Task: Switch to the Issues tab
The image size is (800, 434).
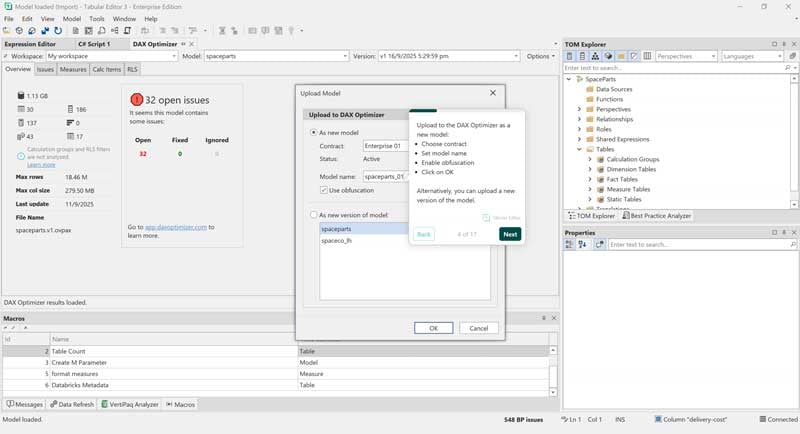Action: (x=45, y=69)
